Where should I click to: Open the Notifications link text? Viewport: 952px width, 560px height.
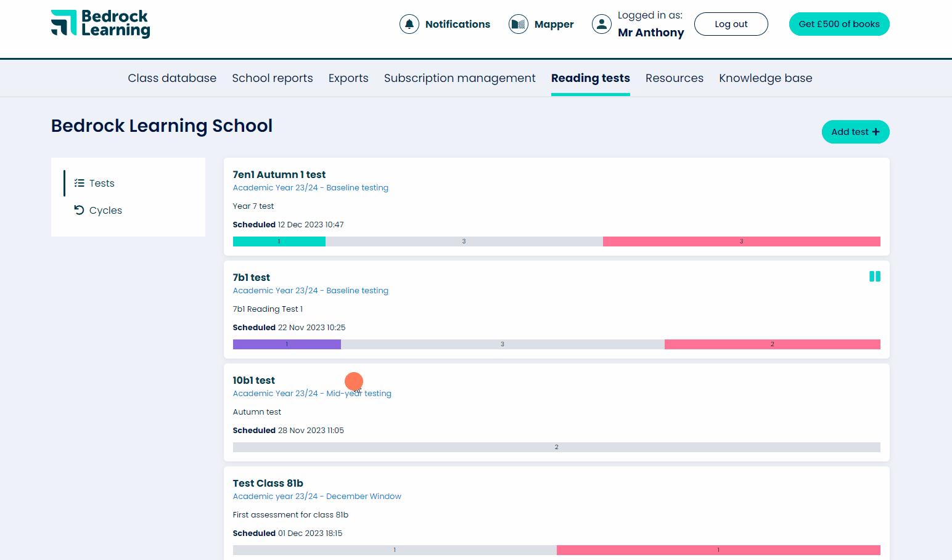(458, 24)
